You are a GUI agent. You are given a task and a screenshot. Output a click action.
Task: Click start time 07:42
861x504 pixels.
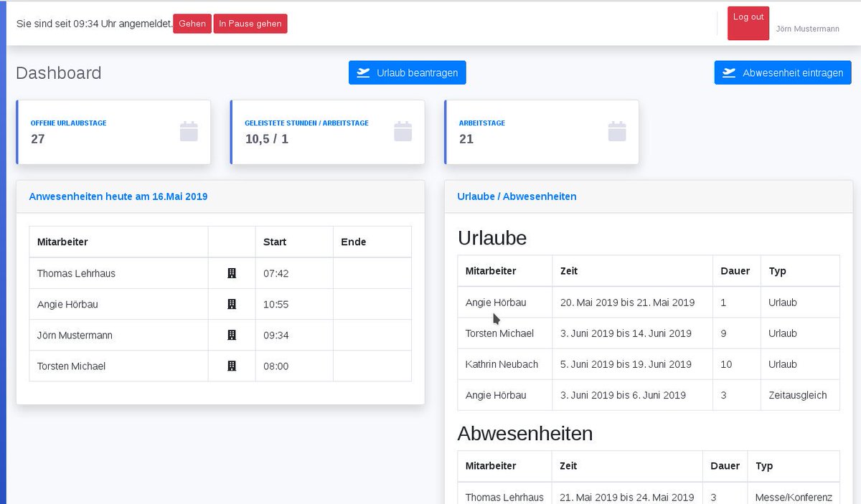coord(276,273)
